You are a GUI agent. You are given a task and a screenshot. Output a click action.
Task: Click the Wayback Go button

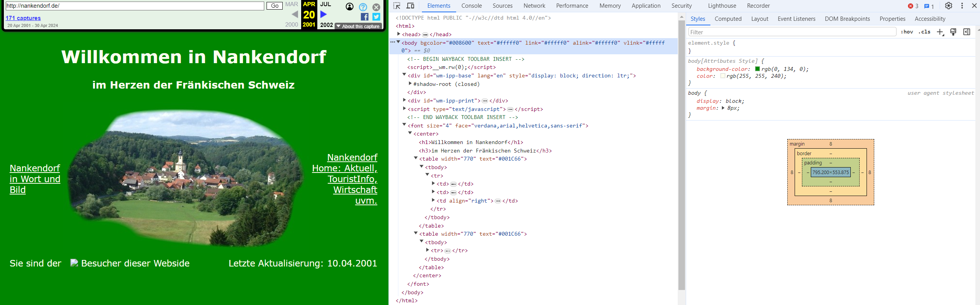click(275, 6)
